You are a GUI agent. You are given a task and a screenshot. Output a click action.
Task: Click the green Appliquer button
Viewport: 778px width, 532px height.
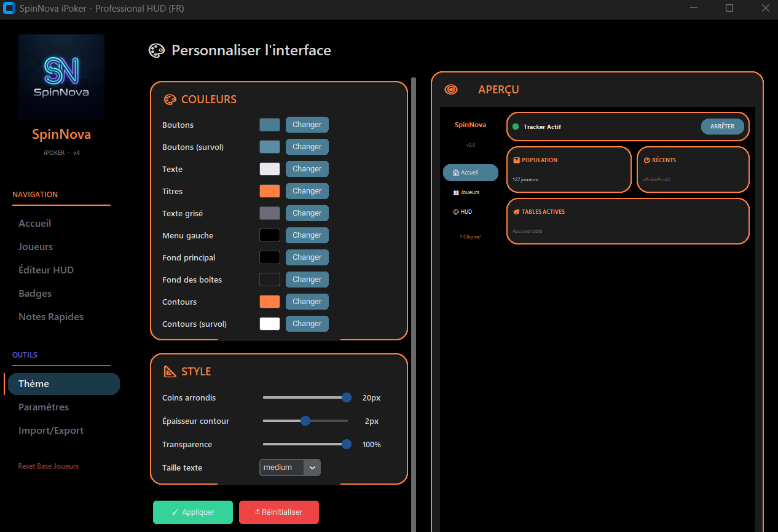193,512
